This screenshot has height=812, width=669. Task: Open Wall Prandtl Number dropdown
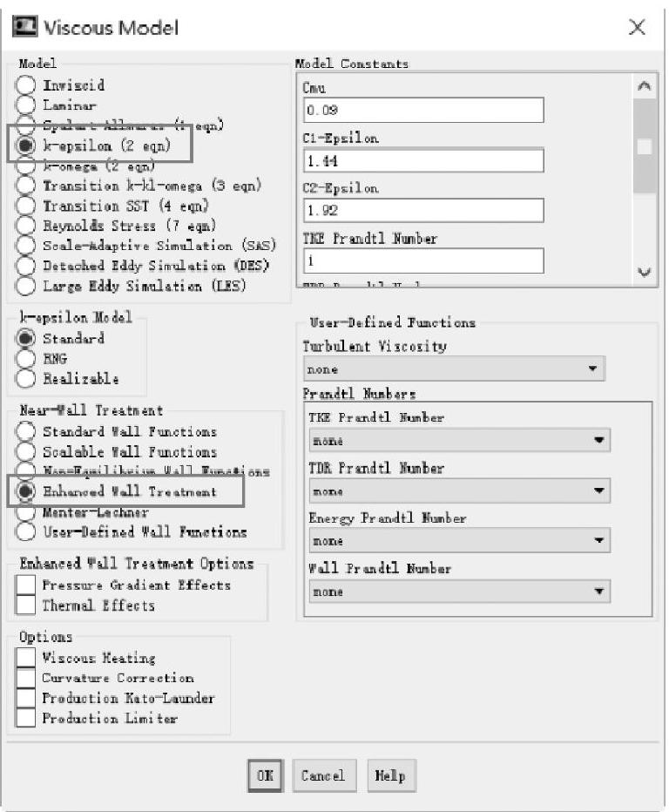(460, 591)
